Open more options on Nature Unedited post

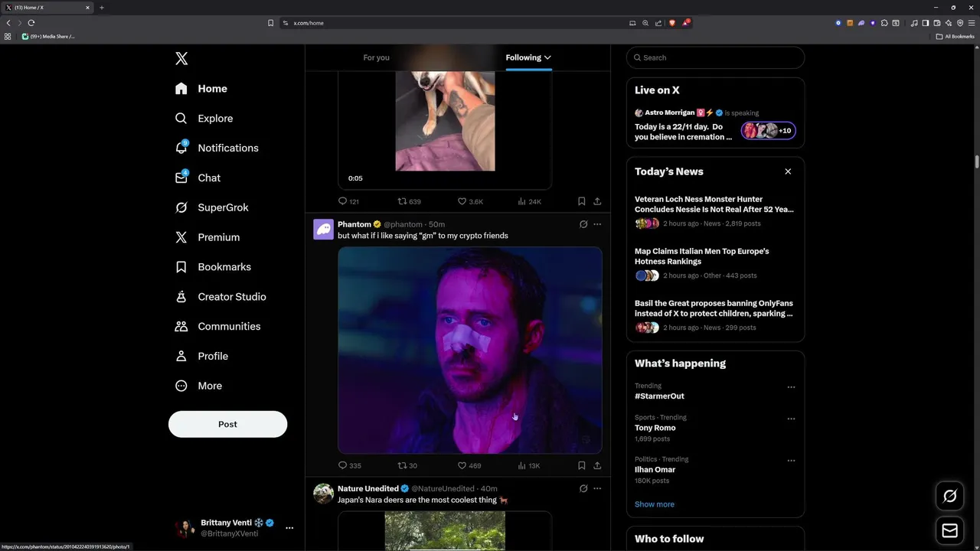point(597,488)
